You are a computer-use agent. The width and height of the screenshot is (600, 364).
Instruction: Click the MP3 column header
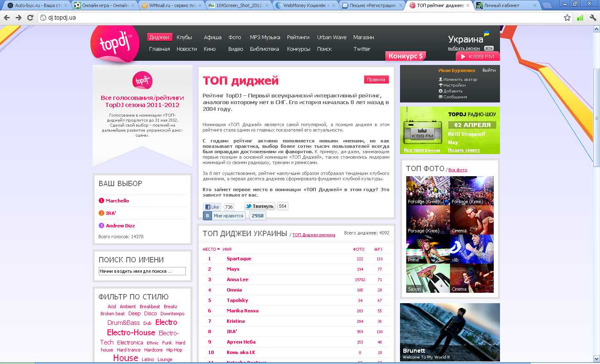tap(378, 249)
